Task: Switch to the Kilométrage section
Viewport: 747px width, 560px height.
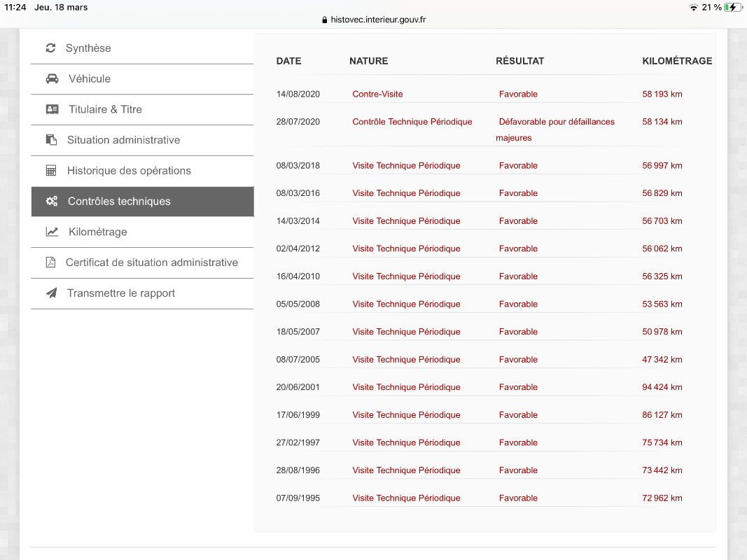Action: coord(97,232)
